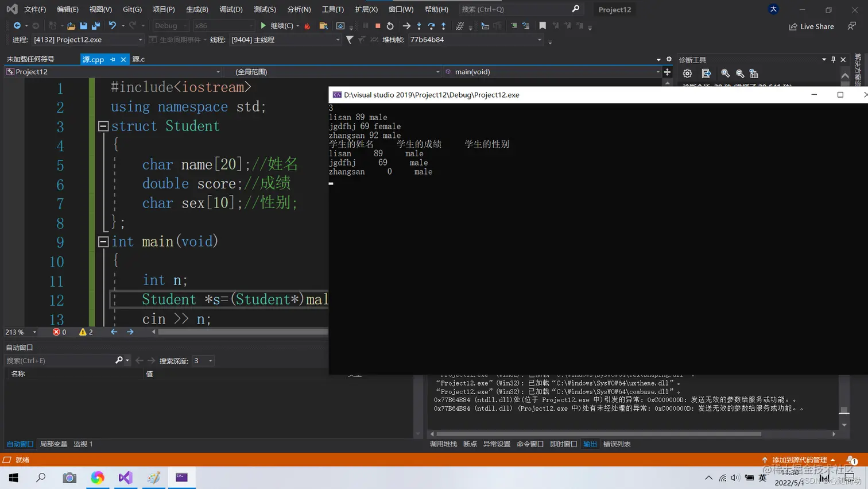Screen dimensions: 868x489
Task: Switch to the 调用堆栈 tab
Action: point(443,444)
